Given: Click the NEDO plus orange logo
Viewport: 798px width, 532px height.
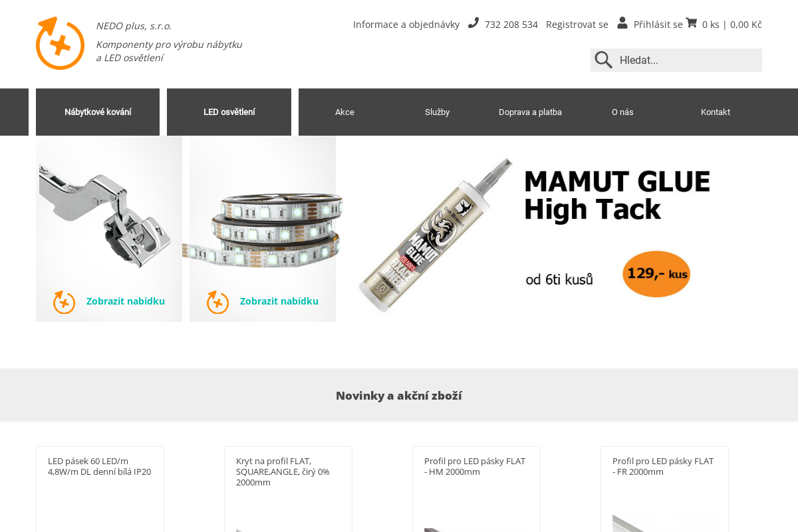Looking at the screenshot, I should pos(60,43).
